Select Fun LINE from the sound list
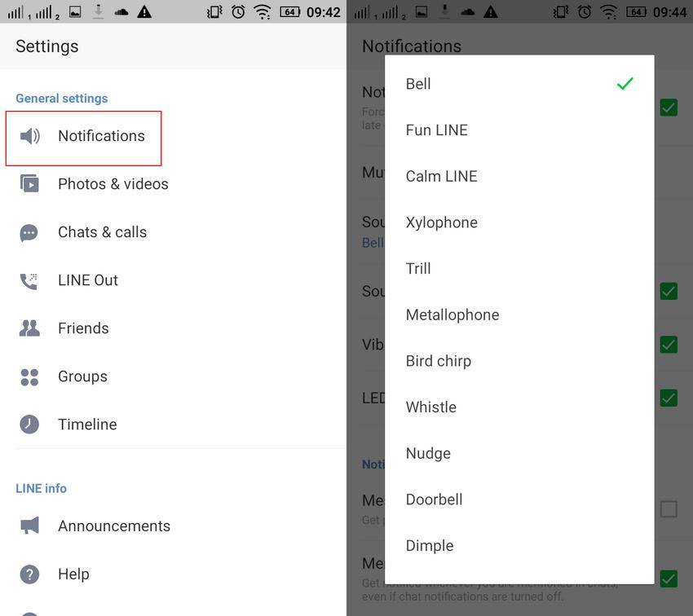This screenshot has width=693, height=616. point(519,130)
